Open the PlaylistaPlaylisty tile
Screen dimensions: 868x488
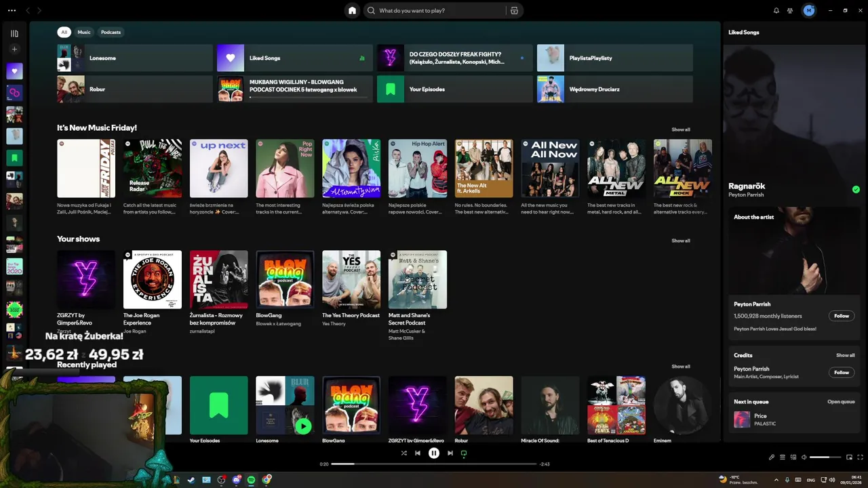point(615,58)
